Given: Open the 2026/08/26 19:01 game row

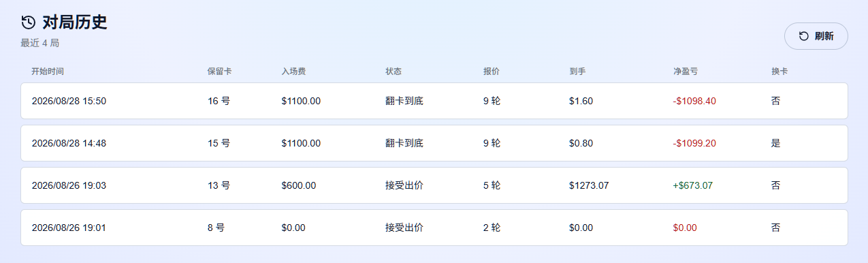Looking at the screenshot, I should pyautogui.click(x=434, y=228).
